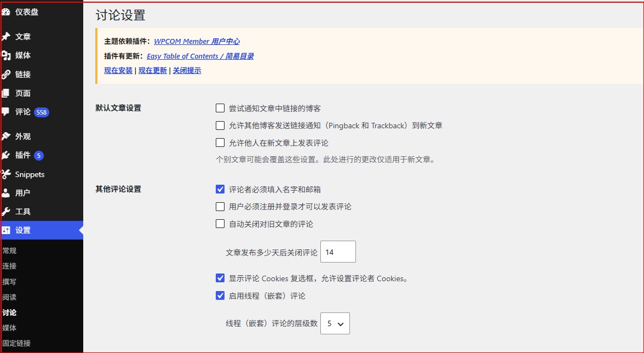
Task: Click the 文章发布多少天后关闭评论 label
Action: pyautogui.click(x=272, y=252)
